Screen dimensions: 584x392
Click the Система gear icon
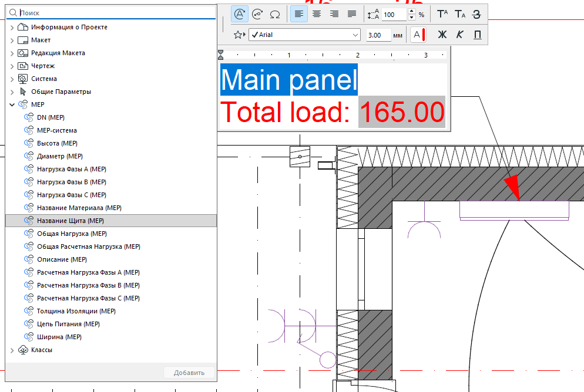23,79
